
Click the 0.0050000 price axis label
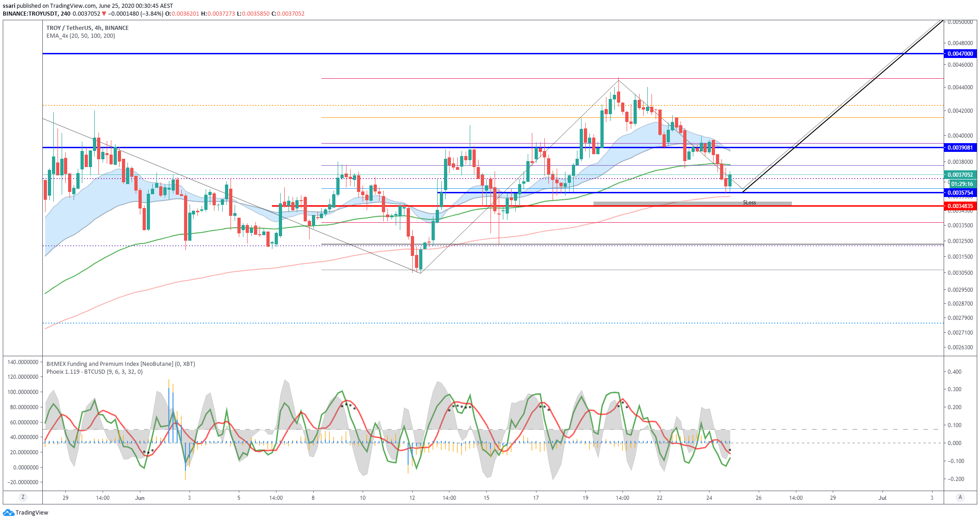pyautogui.click(x=960, y=22)
